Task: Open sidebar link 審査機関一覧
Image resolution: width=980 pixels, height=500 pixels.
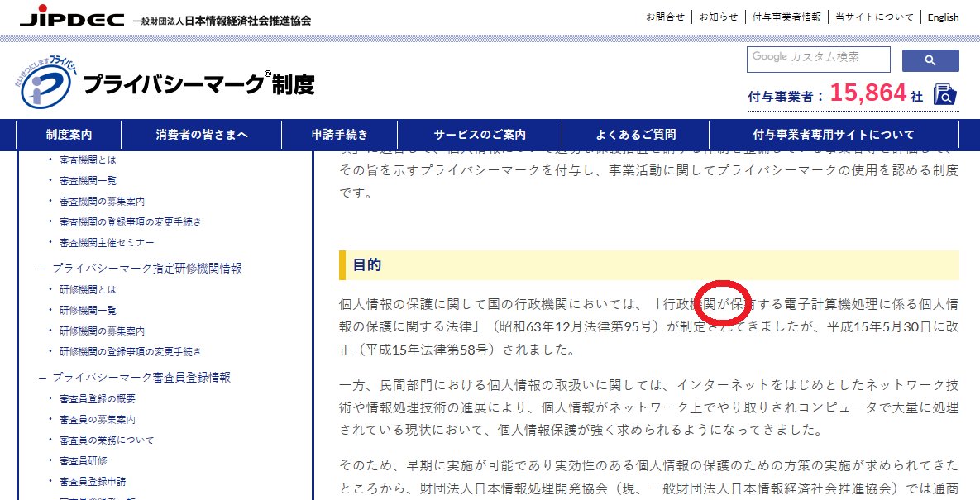Action: (x=88, y=181)
